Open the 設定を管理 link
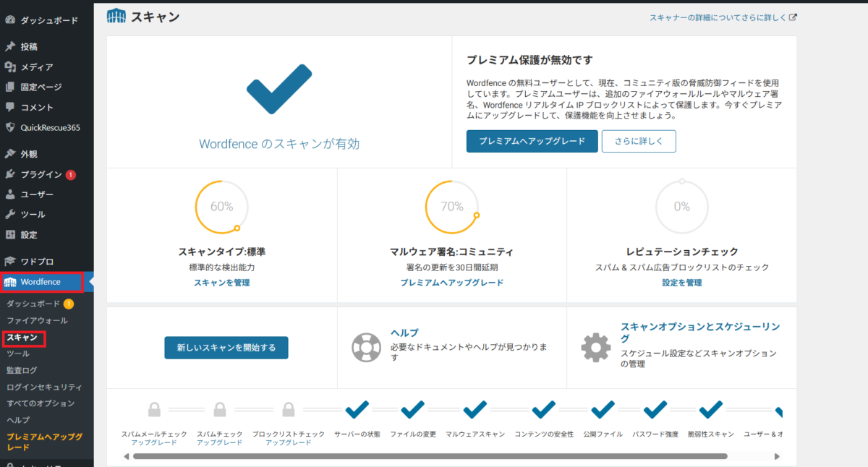868x467 pixels. [x=681, y=283]
